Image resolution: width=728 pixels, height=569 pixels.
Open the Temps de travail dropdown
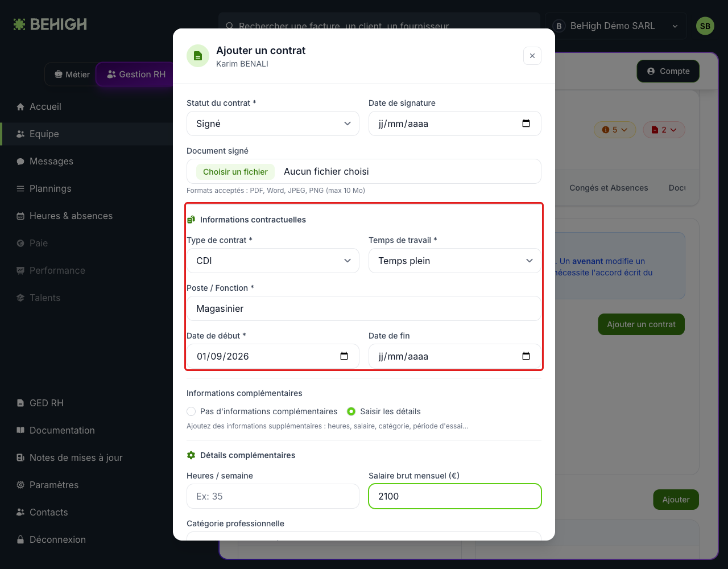(x=455, y=261)
